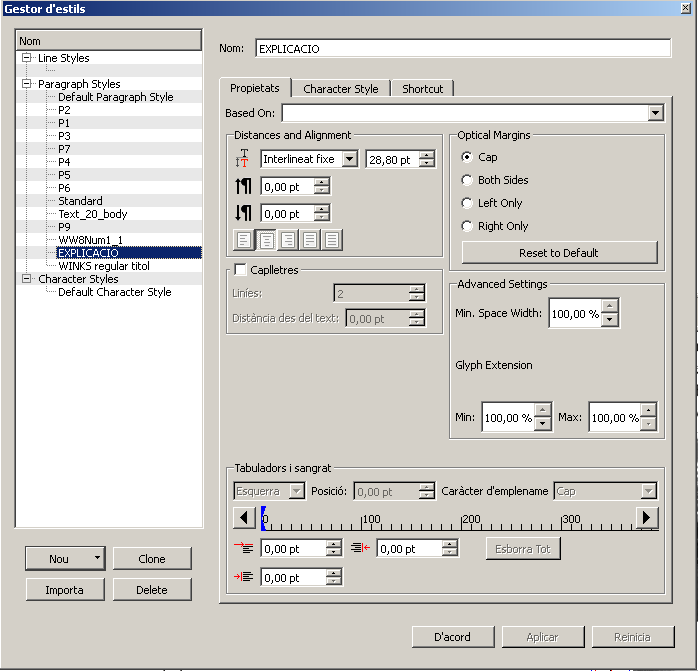Switch to Shortcut tab
698x671 pixels.
click(x=422, y=89)
